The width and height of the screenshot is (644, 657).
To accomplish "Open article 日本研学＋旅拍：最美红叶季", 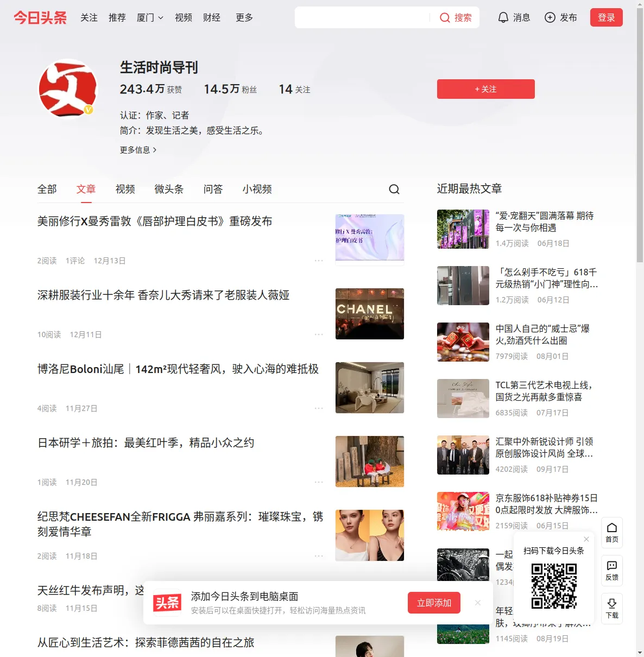I will click(x=146, y=443).
